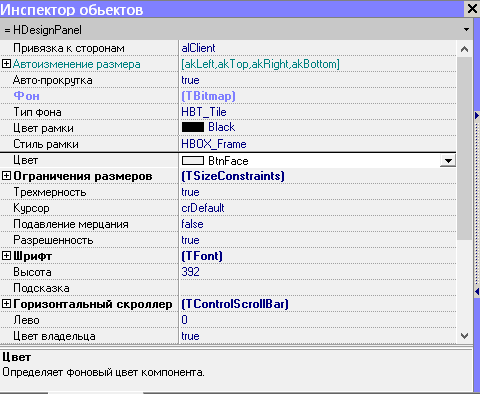The image size is (480, 394).
Task: Close the Инспектор объектов window
Action: pos(472,9)
